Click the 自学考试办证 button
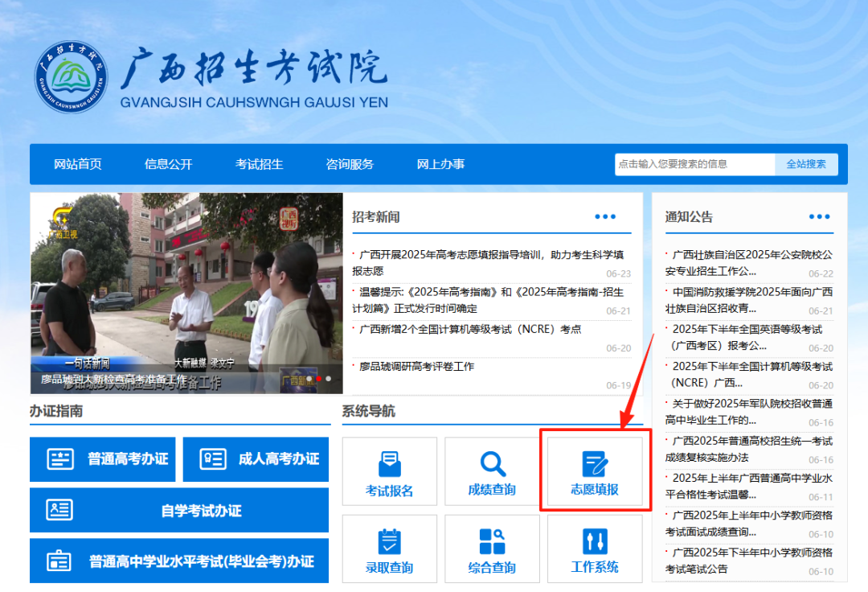Image resolution: width=868 pixels, height=592 pixels. [179, 511]
